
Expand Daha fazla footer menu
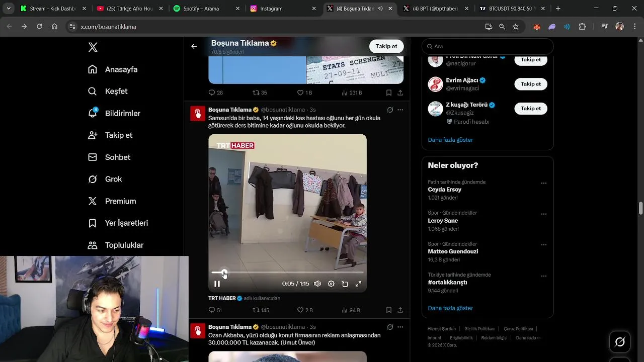point(528,338)
